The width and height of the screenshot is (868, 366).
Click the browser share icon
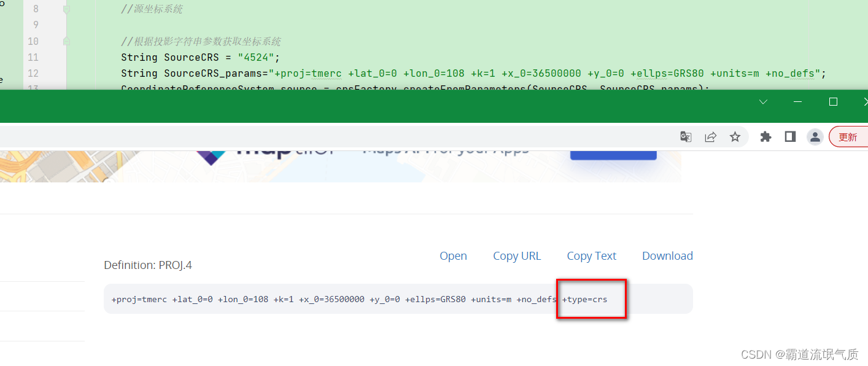(x=710, y=136)
